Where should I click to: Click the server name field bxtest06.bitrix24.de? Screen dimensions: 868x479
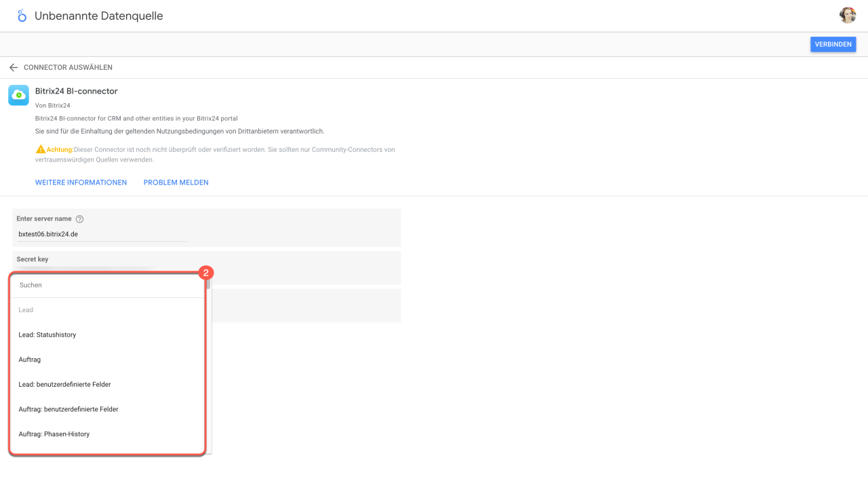point(102,234)
